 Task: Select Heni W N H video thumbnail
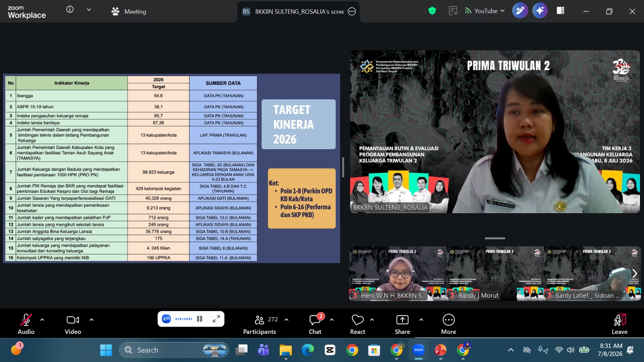click(x=398, y=274)
